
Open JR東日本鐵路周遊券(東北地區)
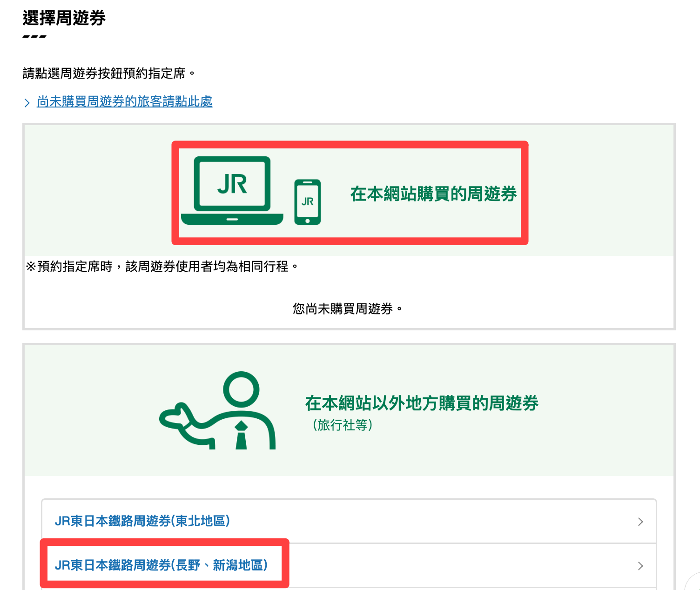[349, 521]
